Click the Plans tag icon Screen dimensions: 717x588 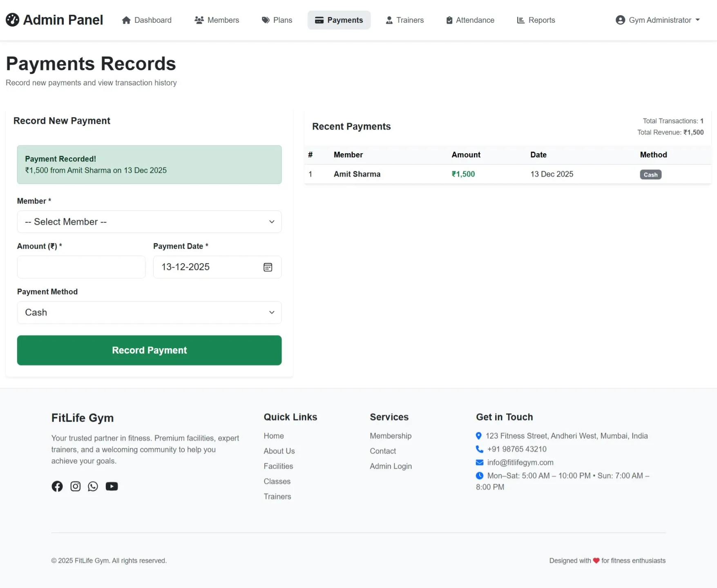(266, 20)
